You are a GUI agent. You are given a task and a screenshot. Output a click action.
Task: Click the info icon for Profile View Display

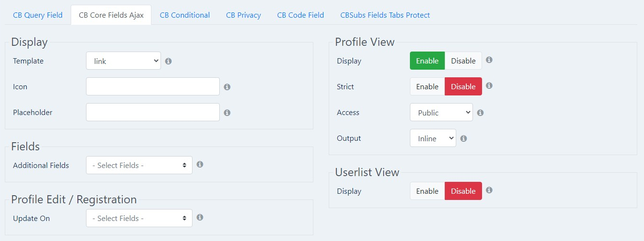[x=489, y=60]
